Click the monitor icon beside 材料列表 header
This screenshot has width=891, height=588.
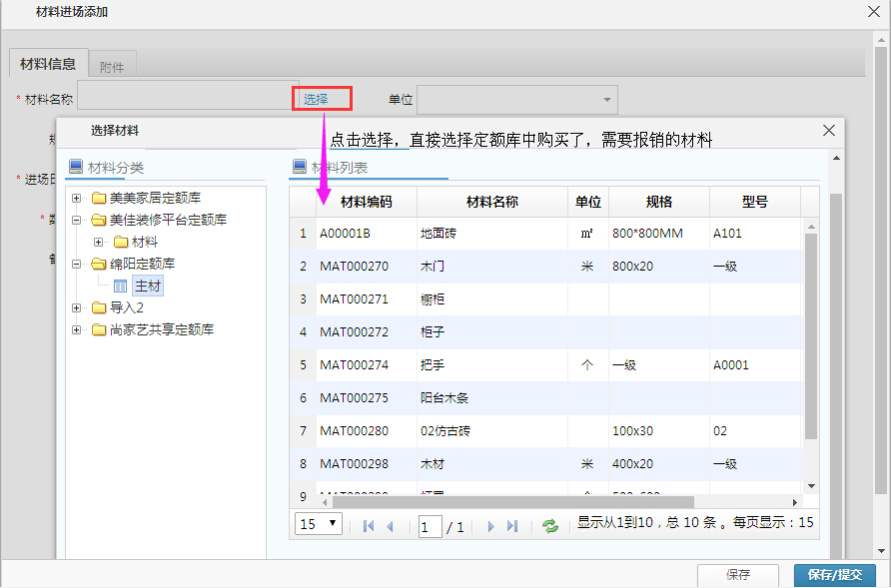point(297,166)
